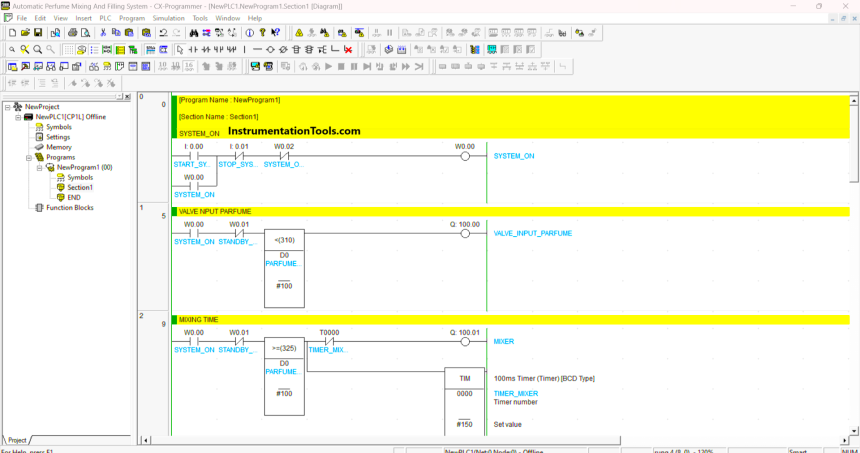This screenshot has height=453, width=860.
Task: Insert a New Coil from toolbar
Action: 270,50
